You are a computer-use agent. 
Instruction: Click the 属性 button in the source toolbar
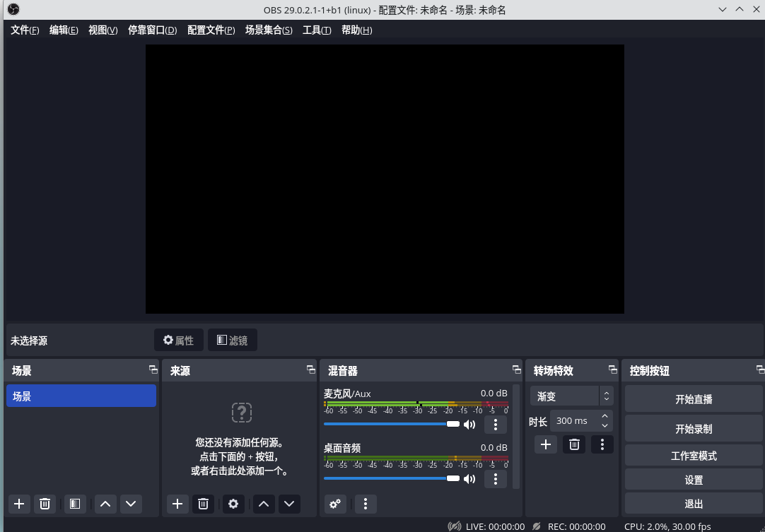click(x=179, y=340)
